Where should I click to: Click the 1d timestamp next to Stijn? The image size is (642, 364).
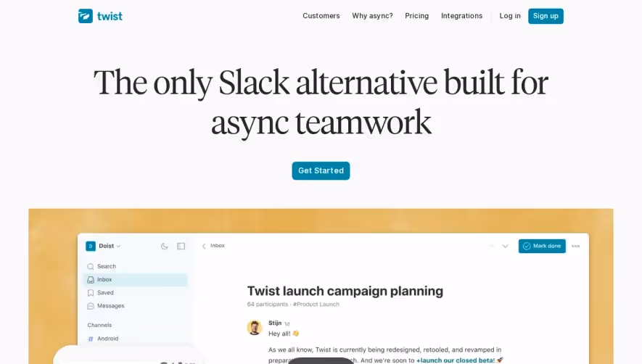[287, 324]
